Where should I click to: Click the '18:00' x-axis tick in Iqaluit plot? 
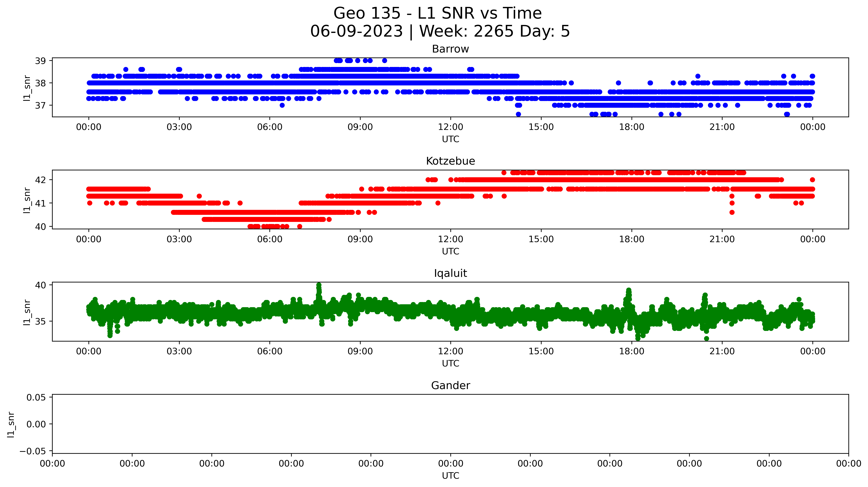631,351
